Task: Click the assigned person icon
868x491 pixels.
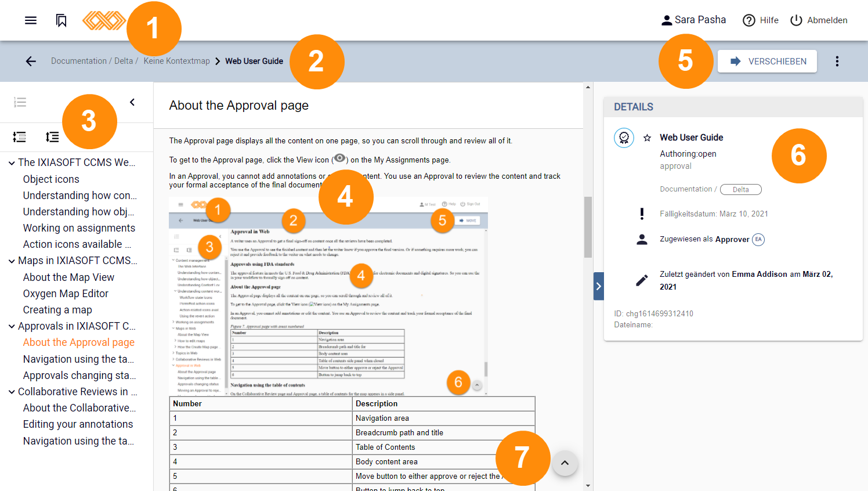Action: 642,239
